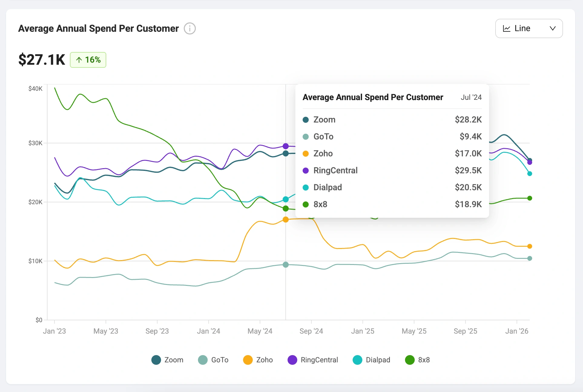Image resolution: width=583 pixels, height=392 pixels.
Task: Click the $27.1K headline value
Action: pos(42,60)
